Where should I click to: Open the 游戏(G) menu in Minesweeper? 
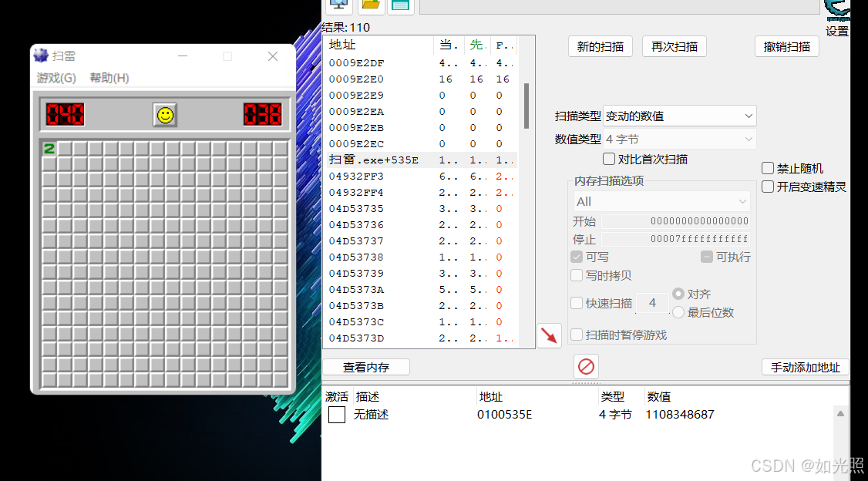pyautogui.click(x=56, y=78)
